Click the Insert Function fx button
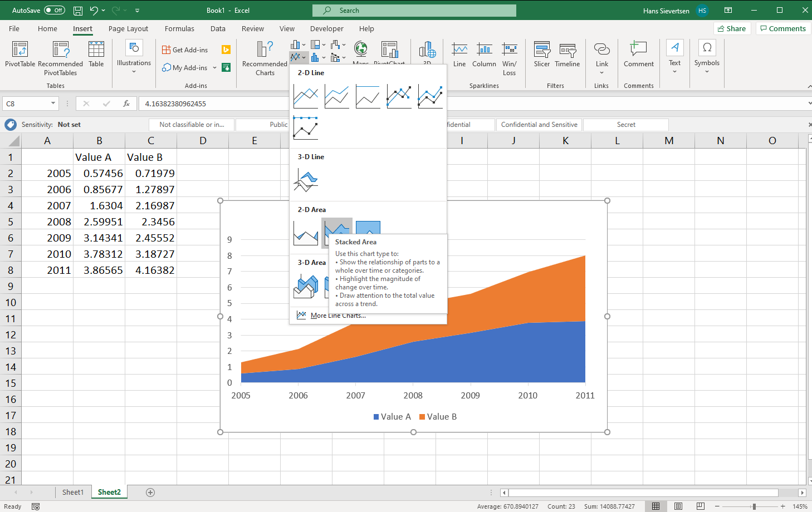This screenshot has width=812, height=512. [x=126, y=104]
